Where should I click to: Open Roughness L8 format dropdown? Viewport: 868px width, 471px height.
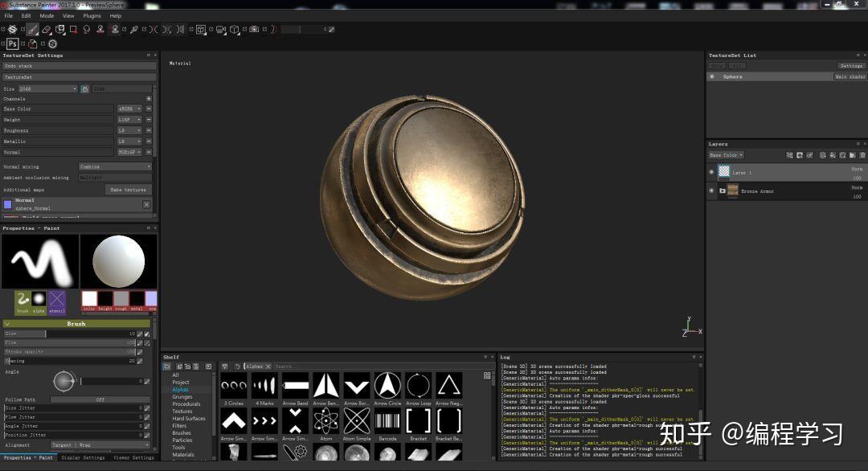tap(129, 131)
